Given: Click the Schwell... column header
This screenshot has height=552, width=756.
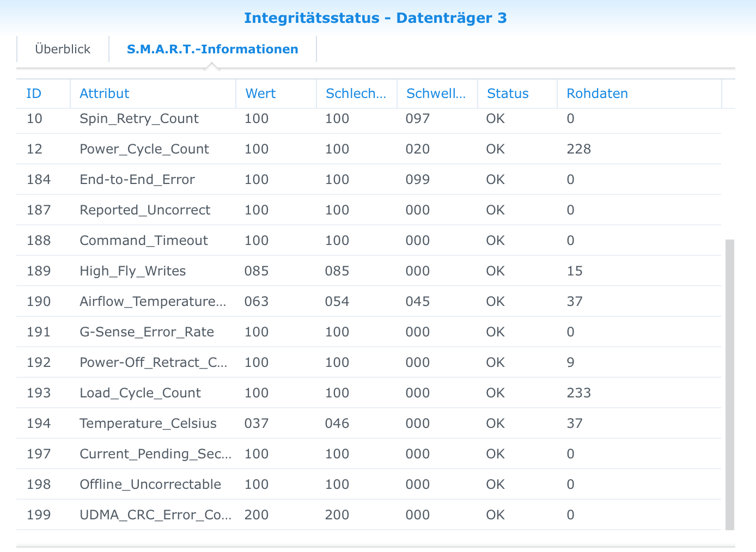Looking at the screenshot, I should click(437, 94).
